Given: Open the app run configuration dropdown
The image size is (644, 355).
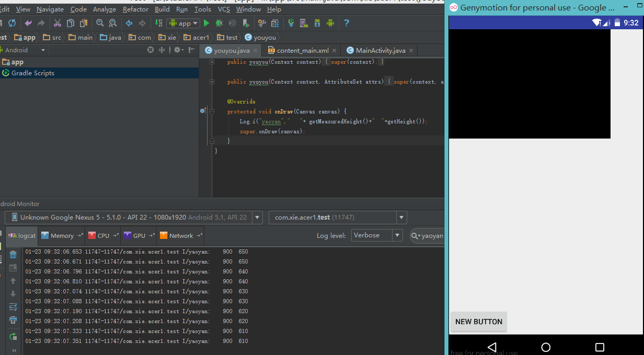Looking at the screenshot, I should coord(183,23).
